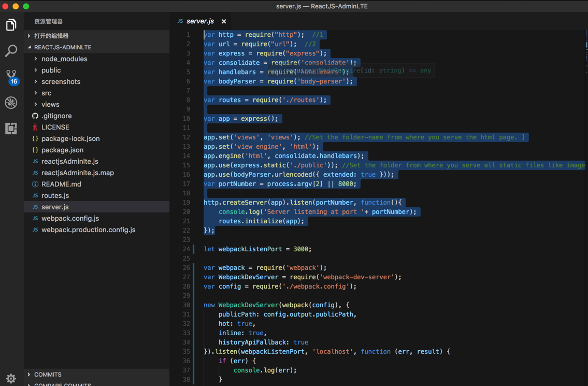Open the Explorer view in activity bar
Image resolution: width=588 pixels, height=386 pixels.
coord(11,25)
